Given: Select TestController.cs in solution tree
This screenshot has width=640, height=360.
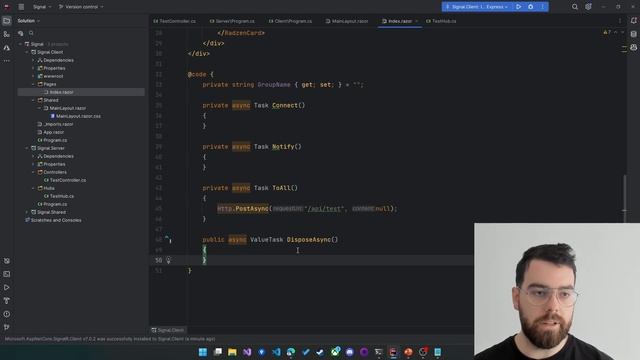Looking at the screenshot, I should point(65,180).
